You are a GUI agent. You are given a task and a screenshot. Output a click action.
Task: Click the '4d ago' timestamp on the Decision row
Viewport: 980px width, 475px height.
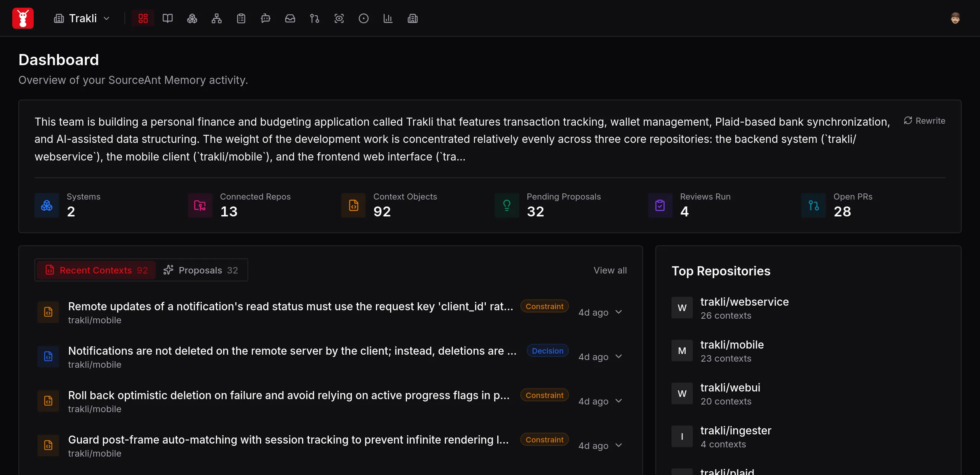(x=593, y=357)
